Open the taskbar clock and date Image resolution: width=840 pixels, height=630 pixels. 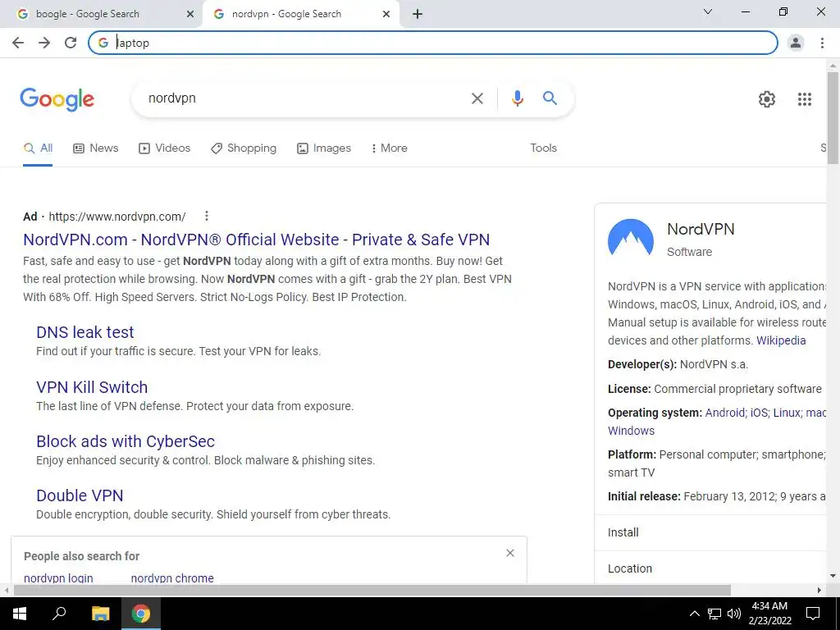click(769, 614)
